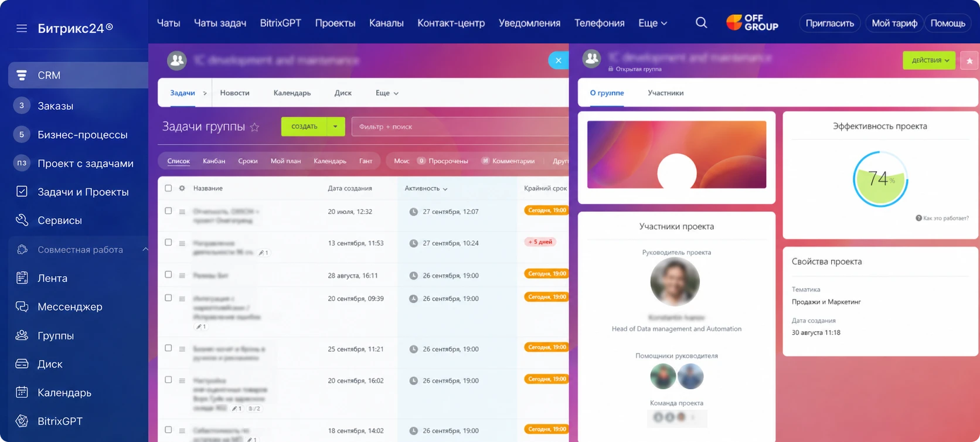The width and height of the screenshot is (980, 442).
Task: Open the Календарь icon in the left sidebar
Action: pyautogui.click(x=22, y=392)
